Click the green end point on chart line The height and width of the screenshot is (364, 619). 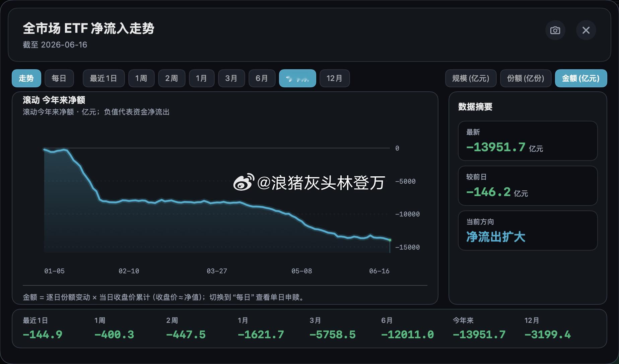point(390,240)
